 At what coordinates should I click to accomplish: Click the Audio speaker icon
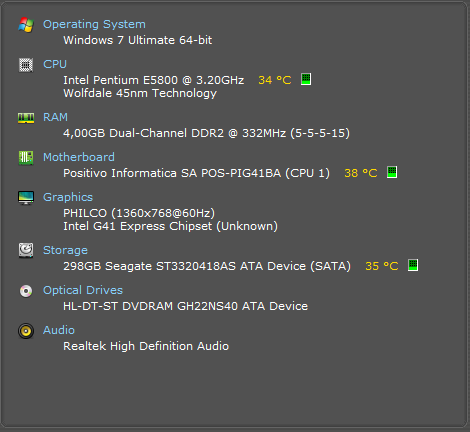click(26, 331)
